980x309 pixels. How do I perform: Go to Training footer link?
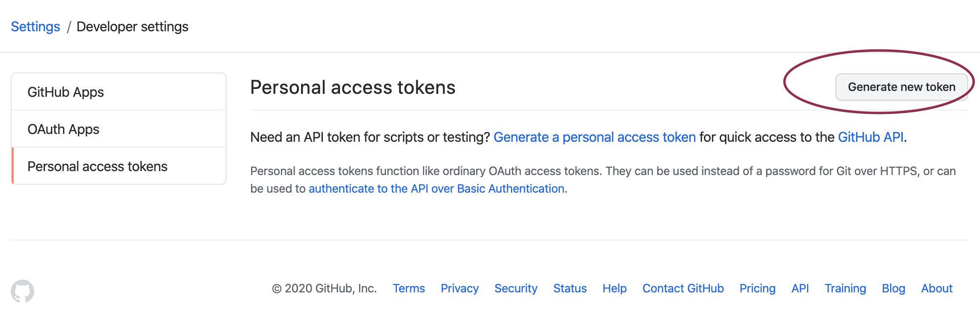pyautogui.click(x=845, y=288)
